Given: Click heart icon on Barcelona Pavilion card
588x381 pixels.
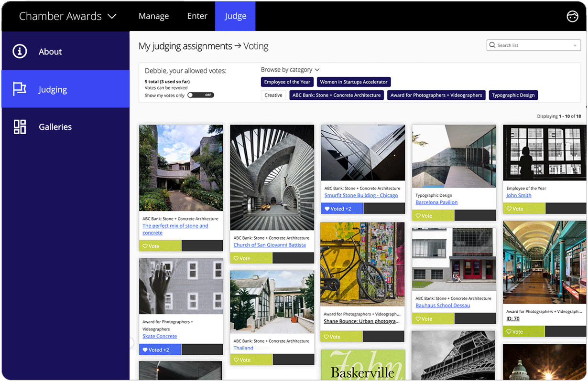Looking at the screenshot, I should click(x=418, y=216).
